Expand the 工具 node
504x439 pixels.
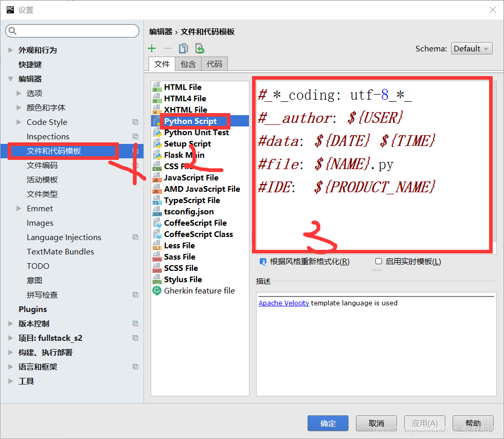11,381
